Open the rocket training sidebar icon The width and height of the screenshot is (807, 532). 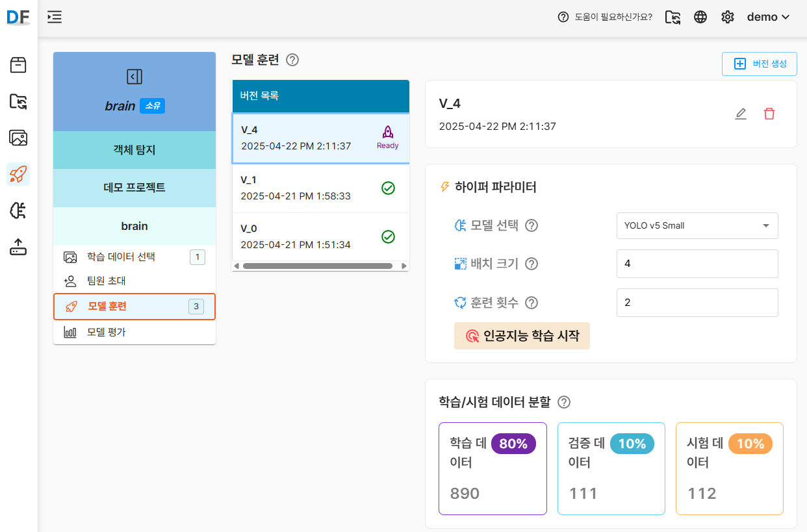click(x=18, y=174)
